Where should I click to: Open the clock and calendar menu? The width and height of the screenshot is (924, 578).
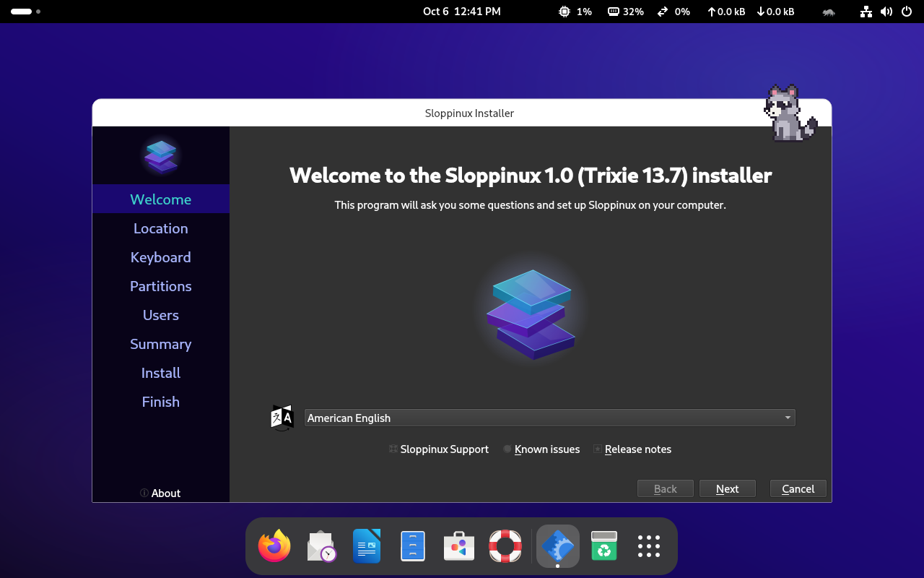(462, 12)
